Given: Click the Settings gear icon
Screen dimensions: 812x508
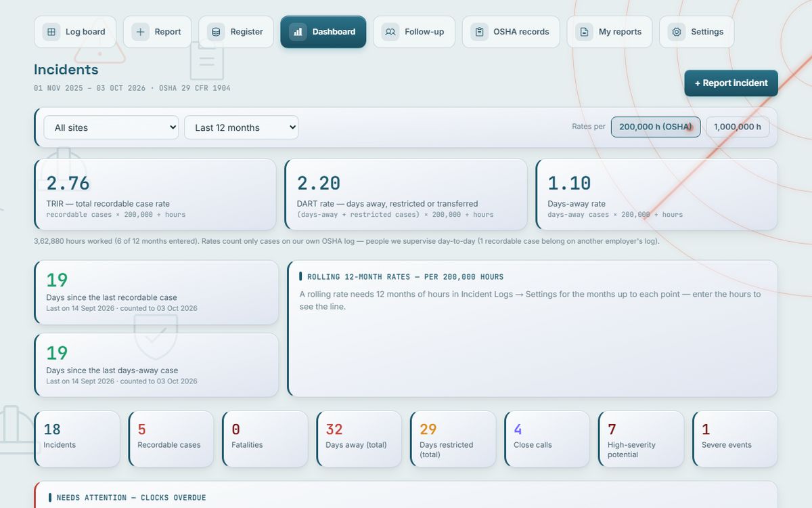Looking at the screenshot, I should click(x=676, y=32).
